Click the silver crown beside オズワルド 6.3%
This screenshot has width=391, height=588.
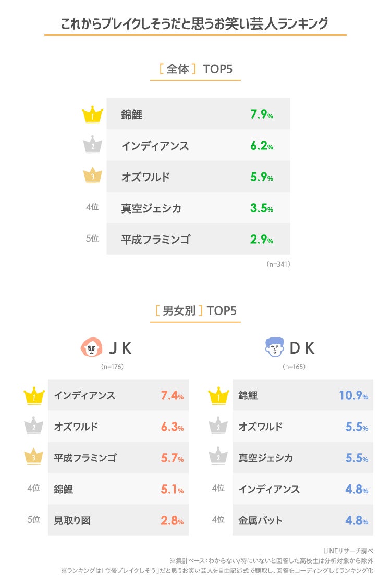34,427
